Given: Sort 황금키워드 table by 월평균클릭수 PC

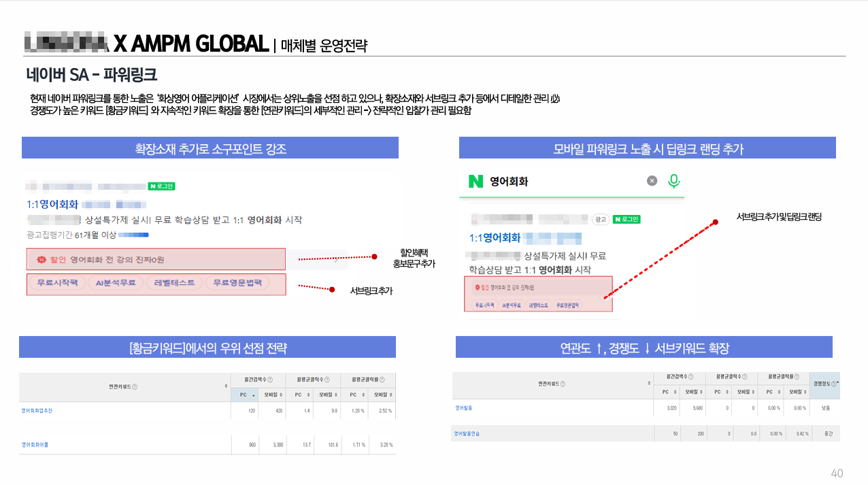Looking at the screenshot, I should click(x=308, y=395).
